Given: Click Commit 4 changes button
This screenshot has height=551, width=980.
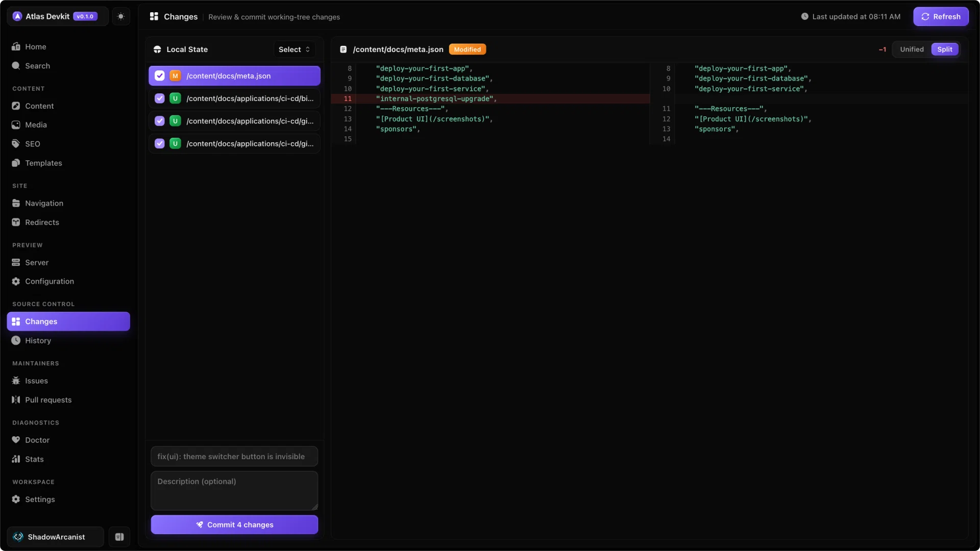Looking at the screenshot, I should (x=234, y=524).
